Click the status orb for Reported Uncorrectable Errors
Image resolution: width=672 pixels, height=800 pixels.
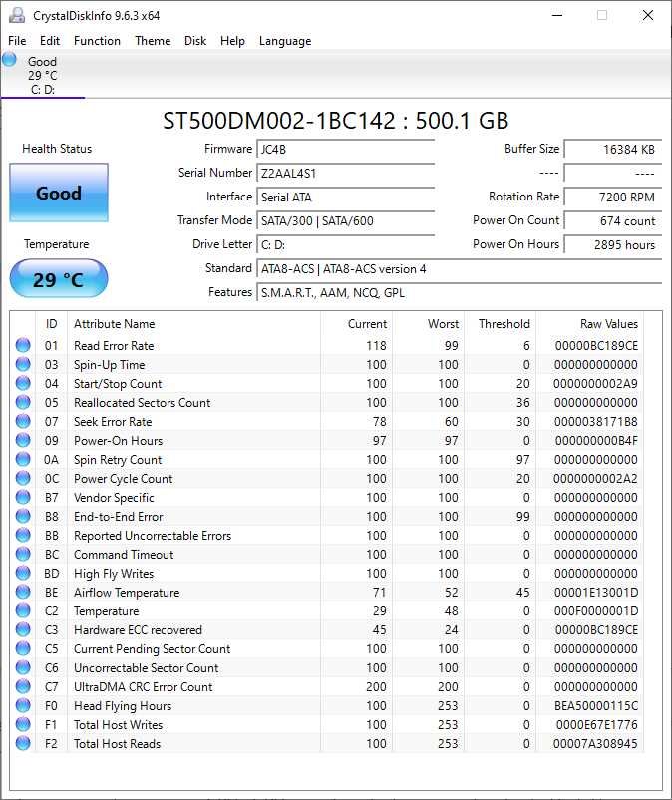click(x=23, y=535)
